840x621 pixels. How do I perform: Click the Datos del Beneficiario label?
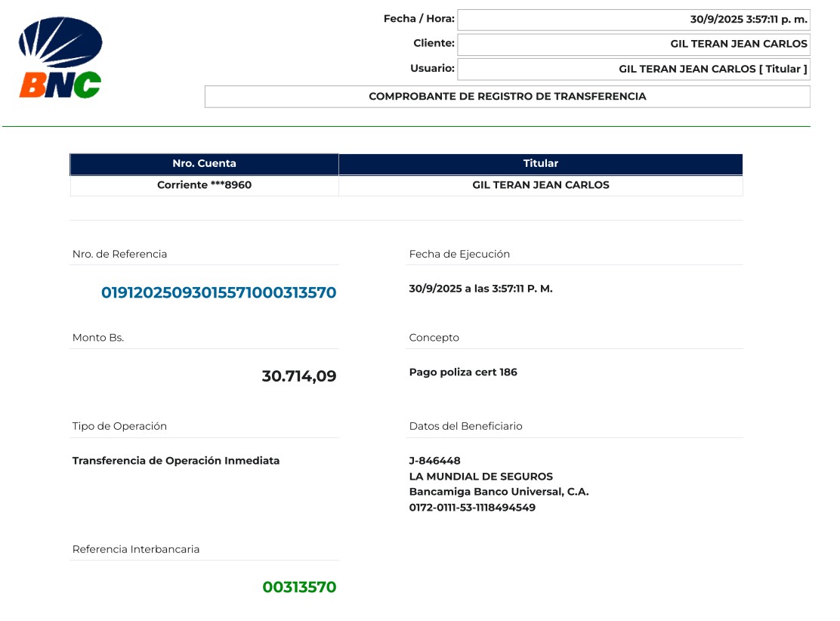tap(465, 426)
